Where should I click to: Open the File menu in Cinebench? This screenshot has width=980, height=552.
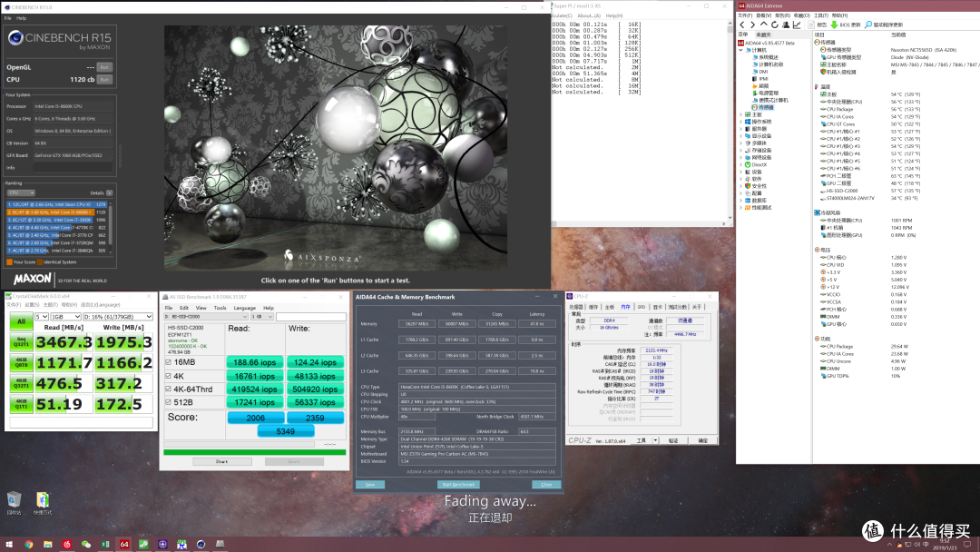[7, 18]
